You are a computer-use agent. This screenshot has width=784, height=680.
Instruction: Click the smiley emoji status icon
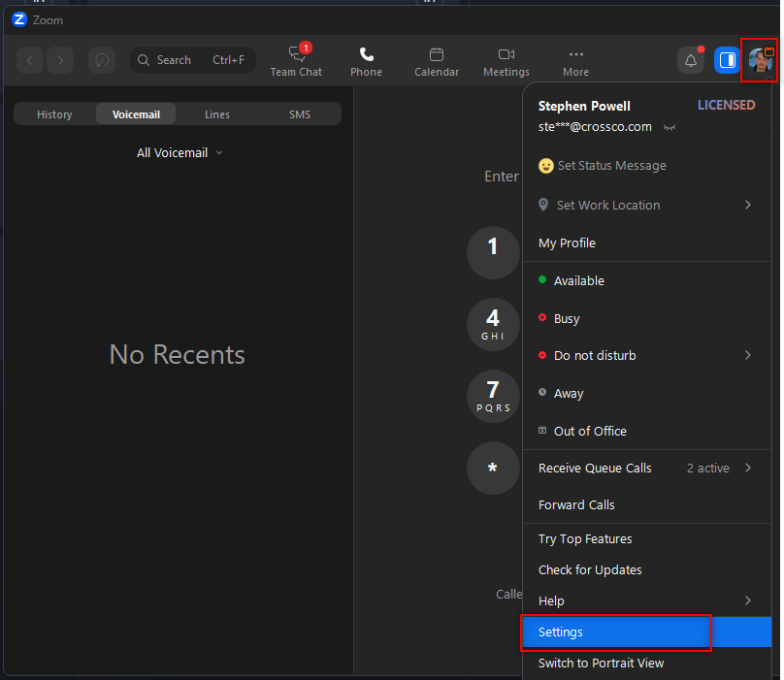(545, 166)
